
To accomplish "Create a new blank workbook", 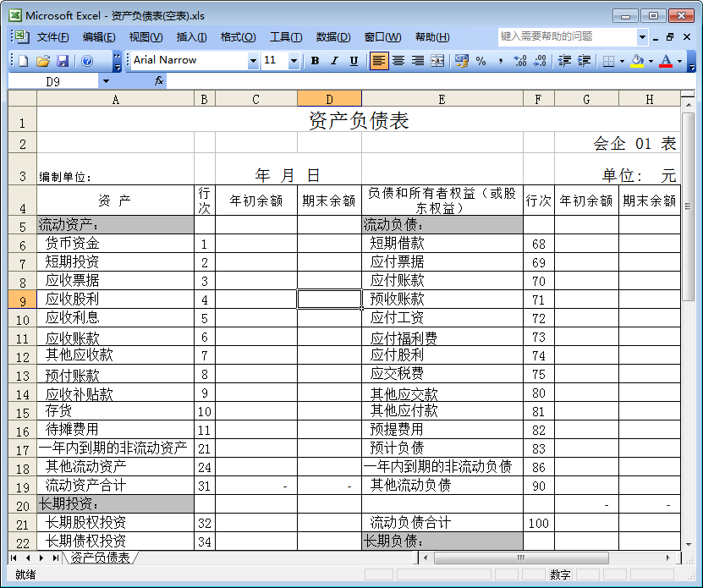I will click(x=24, y=61).
